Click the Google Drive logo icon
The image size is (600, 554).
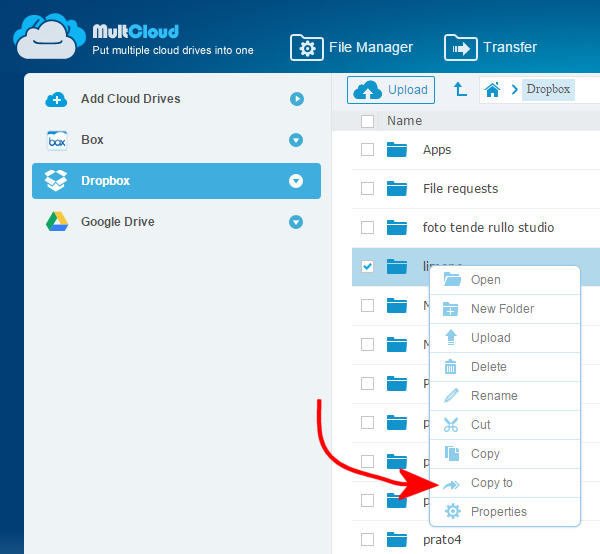pyautogui.click(x=57, y=222)
